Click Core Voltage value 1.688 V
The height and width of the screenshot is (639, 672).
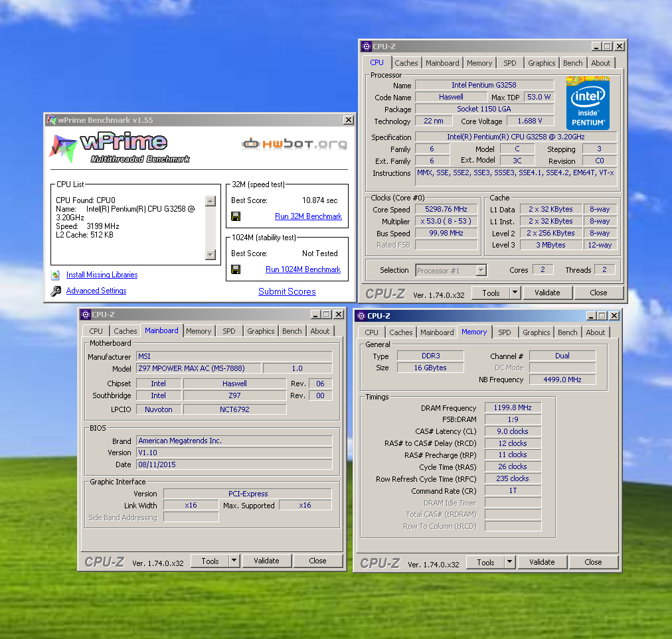[530, 121]
